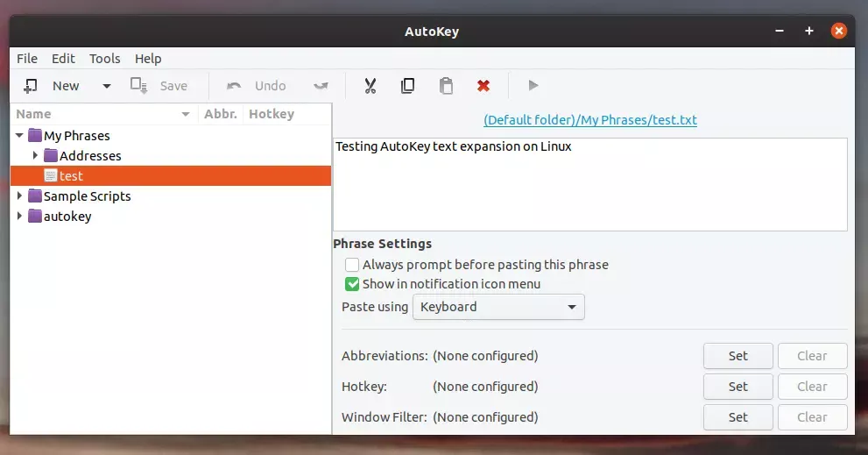Image resolution: width=868 pixels, height=455 pixels.
Task: Click the Cut scissors icon
Action: (x=370, y=86)
